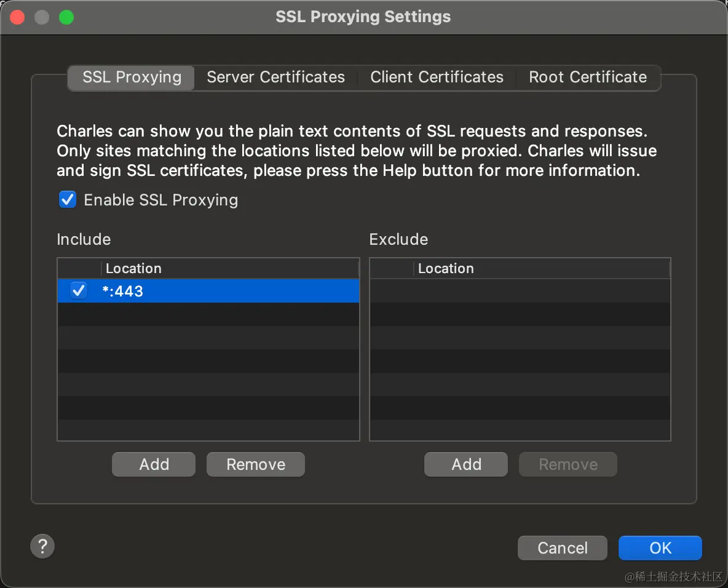Open the Server Certificates tab
This screenshot has width=728, height=588.
coord(276,77)
